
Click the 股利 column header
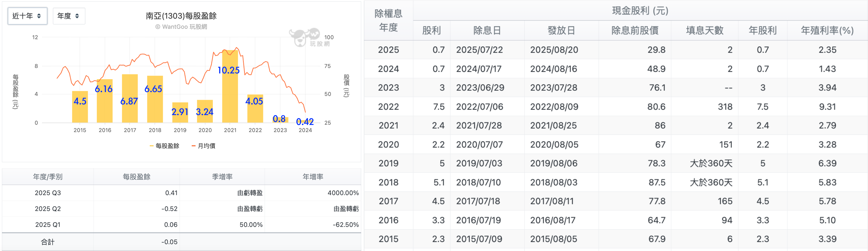[431, 31]
